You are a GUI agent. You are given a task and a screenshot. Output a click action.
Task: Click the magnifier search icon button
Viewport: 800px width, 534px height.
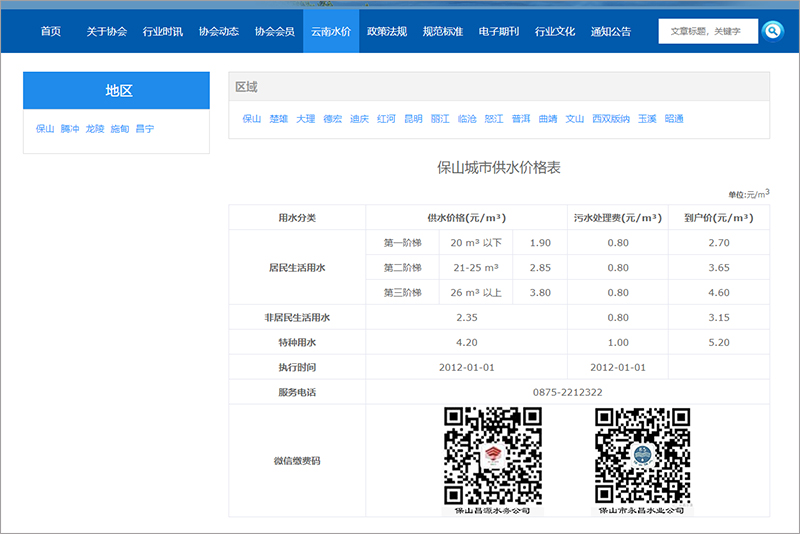(772, 31)
